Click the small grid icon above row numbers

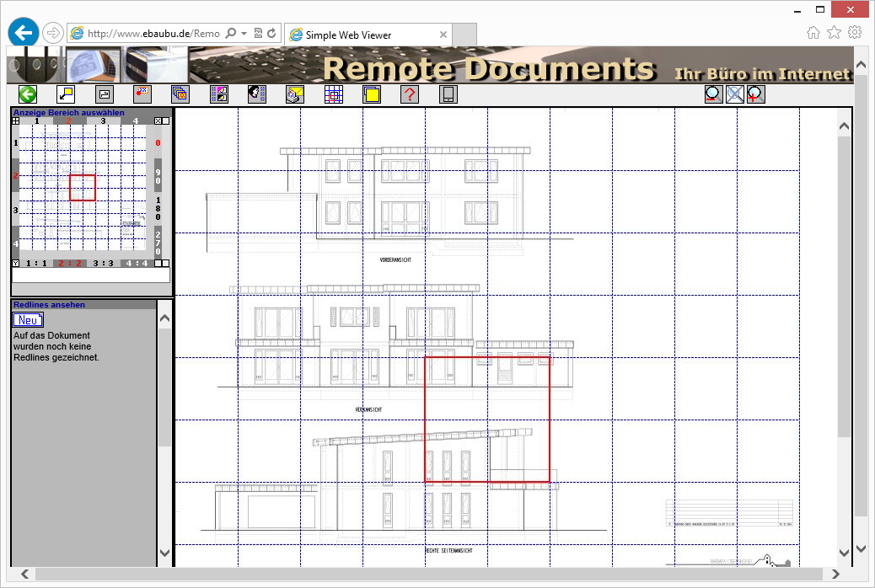(x=16, y=120)
